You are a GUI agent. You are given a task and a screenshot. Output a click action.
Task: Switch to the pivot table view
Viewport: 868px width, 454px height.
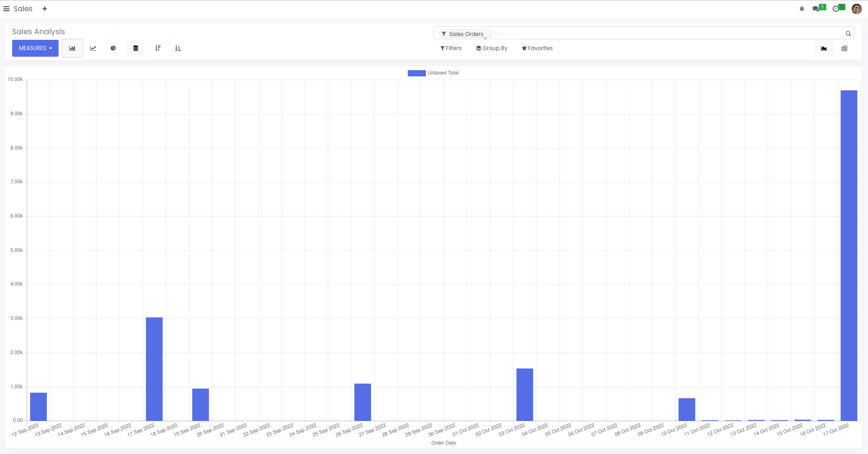845,48
